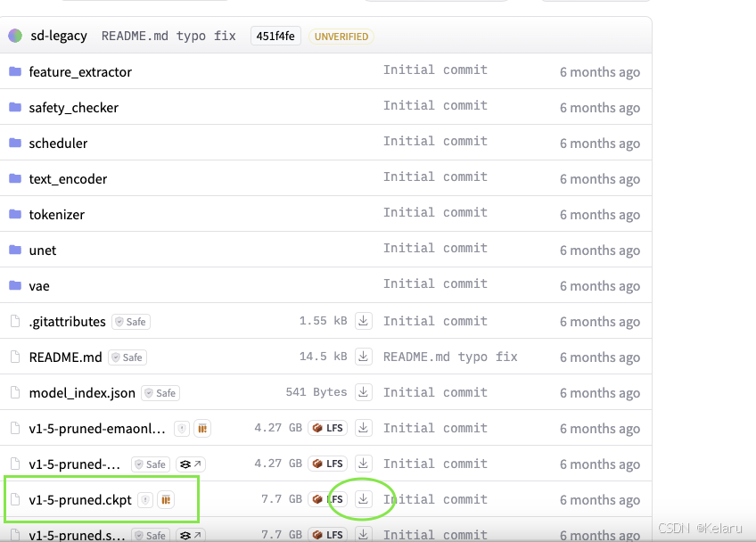Download model_index.json using its arrow icon
The height and width of the screenshot is (542, 756).
tap(364, 392)
